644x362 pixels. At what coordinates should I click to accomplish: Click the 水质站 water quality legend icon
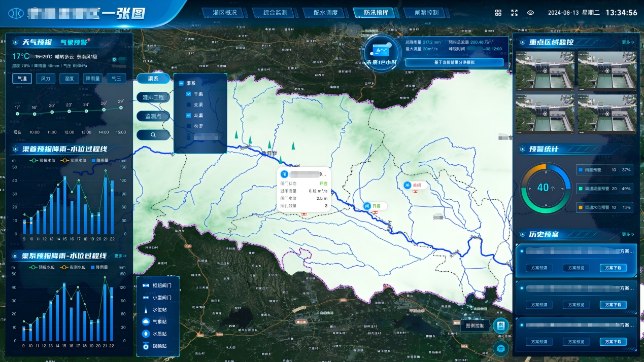point(146,334)
